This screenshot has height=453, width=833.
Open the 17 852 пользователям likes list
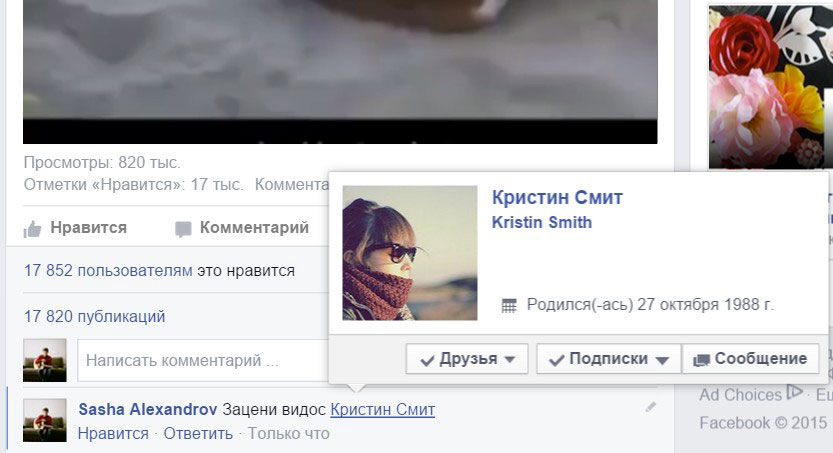click(x=108, y=270)
